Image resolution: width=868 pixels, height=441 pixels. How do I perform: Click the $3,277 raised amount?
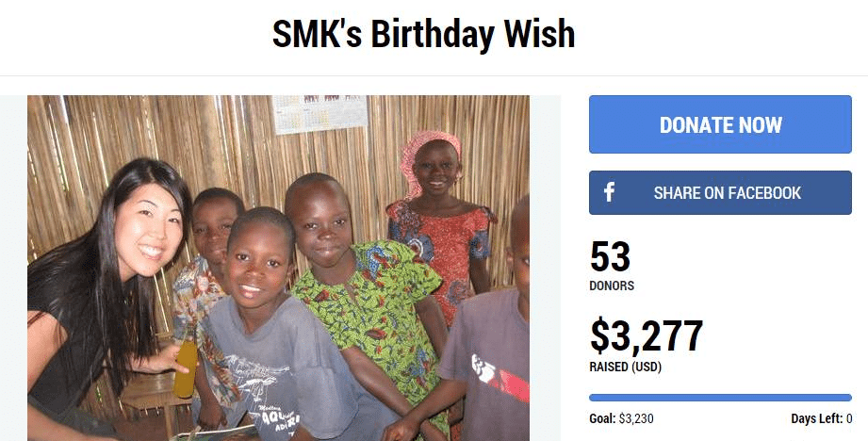tap(647, 335)
